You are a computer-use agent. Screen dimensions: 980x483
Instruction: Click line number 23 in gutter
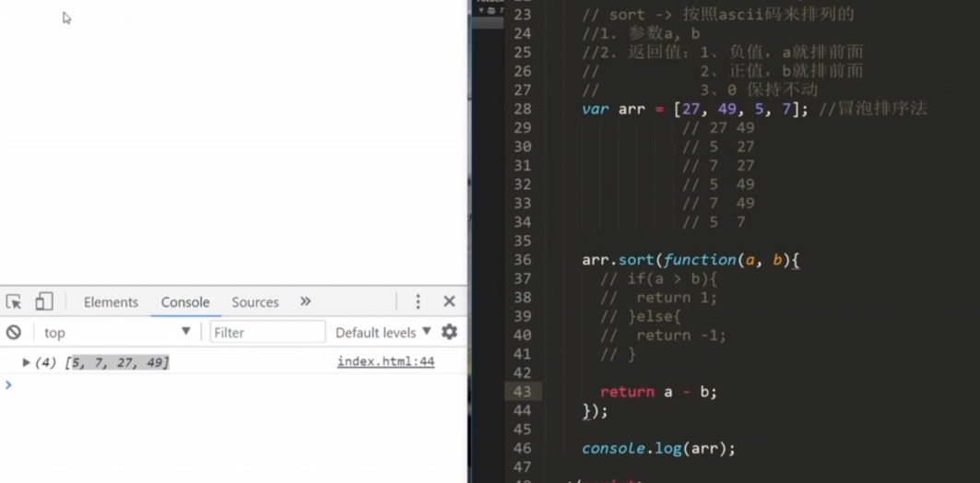tap(523, 15)
